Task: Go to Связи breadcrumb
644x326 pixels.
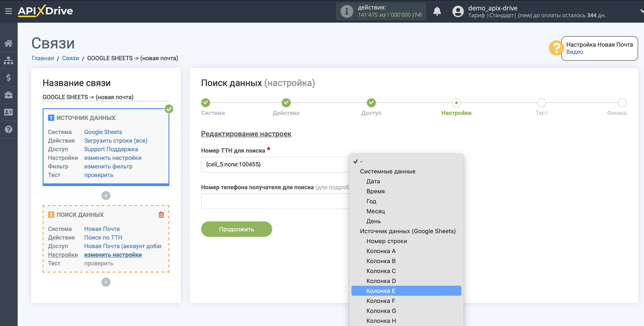Action: [x=70, y=58]
